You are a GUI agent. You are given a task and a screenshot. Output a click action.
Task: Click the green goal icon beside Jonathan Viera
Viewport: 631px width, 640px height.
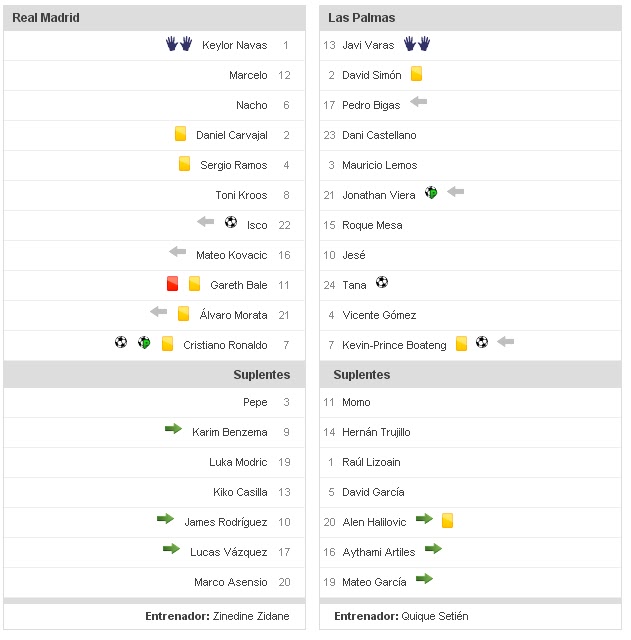coord(431,193)
